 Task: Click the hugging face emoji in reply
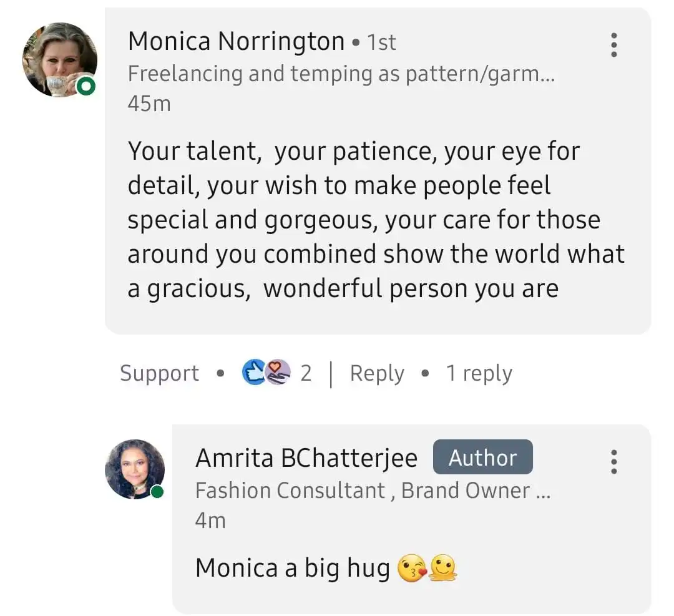click(444, 569)
